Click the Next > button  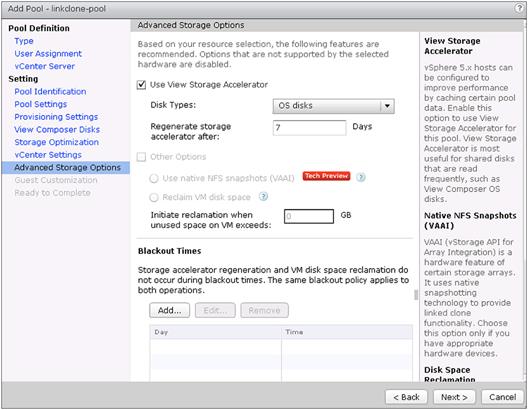click(x=454, y=397)
